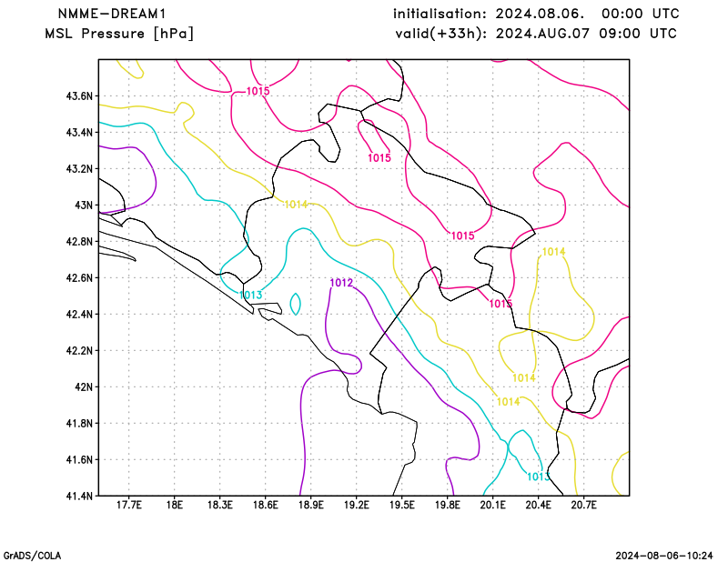Click the initialisation 2024.08.06. 00:00 UTC line
This screenshot has width=728, height=562.
pyautogui.click(x=536, y=14)
